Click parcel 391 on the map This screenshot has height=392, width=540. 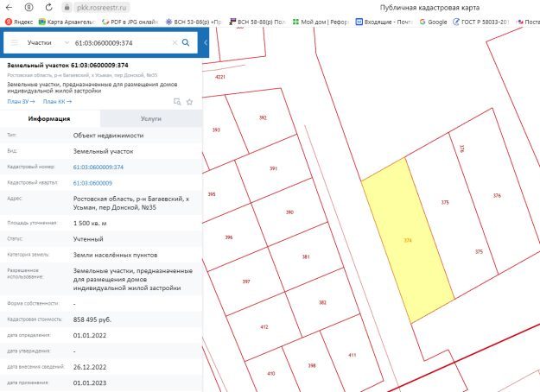tap(273, 168)
